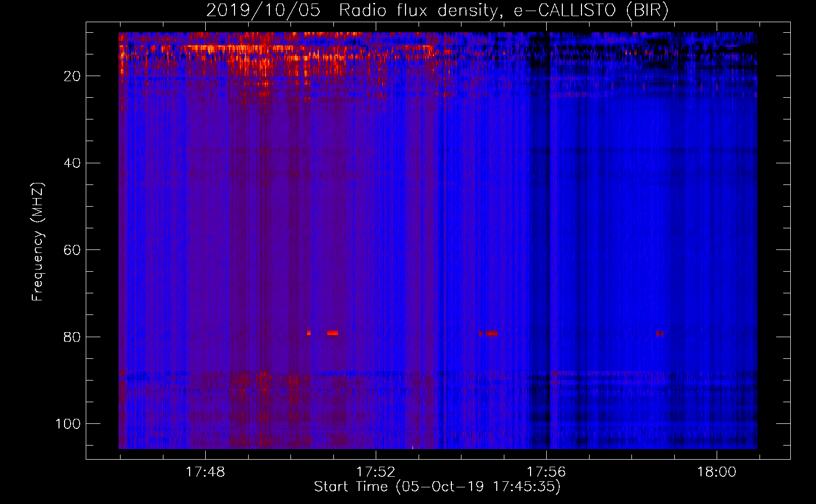Click the red burst marker near 17:51 at 80 MHz

click(x=332, y=333)
